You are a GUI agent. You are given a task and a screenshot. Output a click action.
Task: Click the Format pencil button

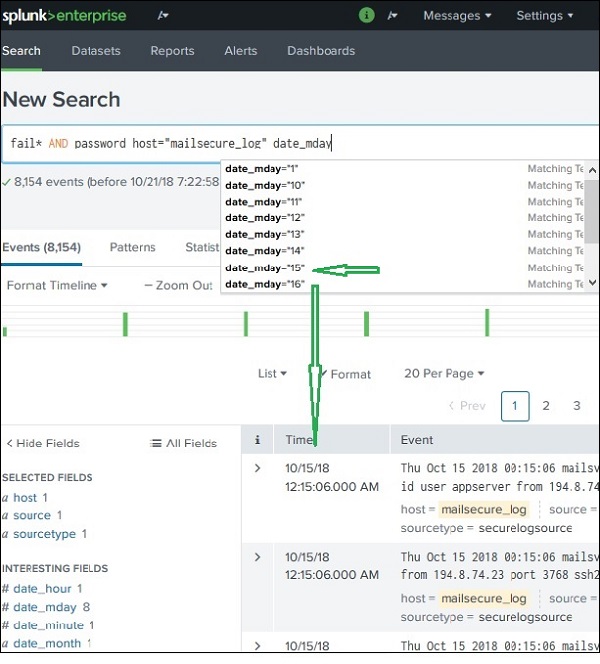pyautogui.click(x=344, y=374)
